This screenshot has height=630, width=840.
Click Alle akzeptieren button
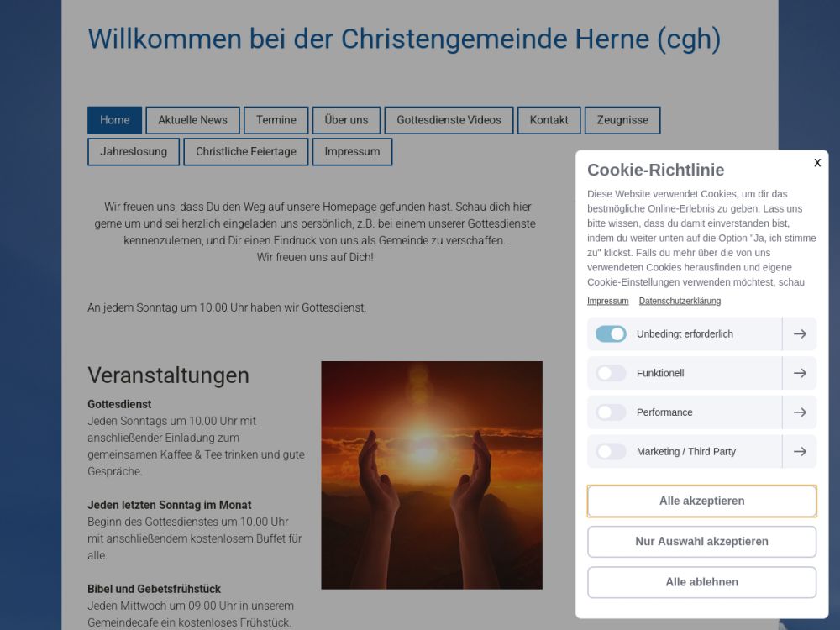point(701,501)
